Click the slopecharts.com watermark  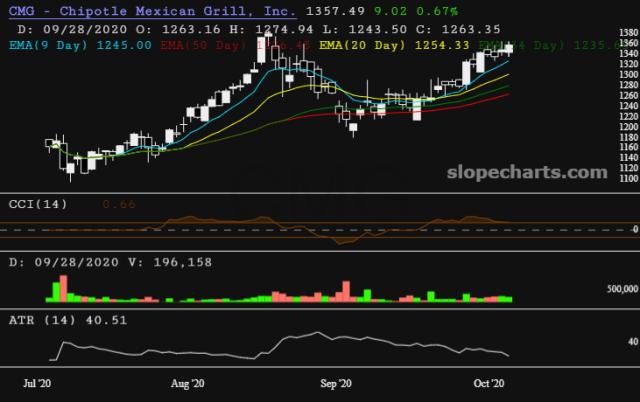click(534, 172)
